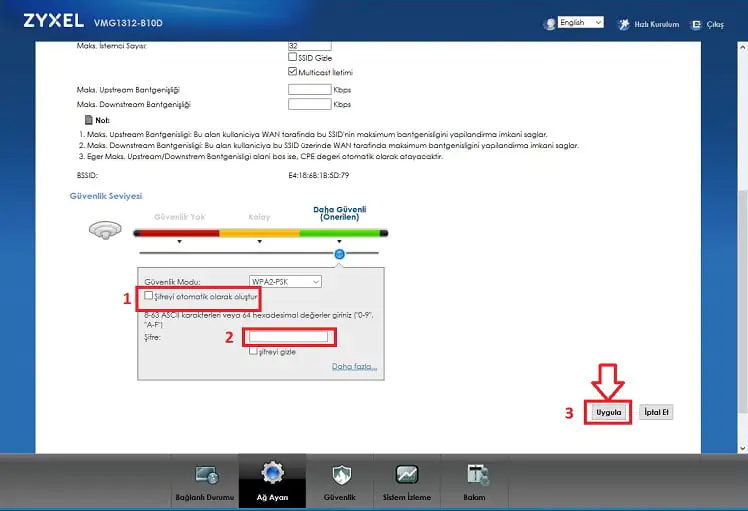The width and height of the screenshot is (748, 511).
Task: Click the VMG1312-B10D model text
Action: pyautogui.click(x=128, y=23)
